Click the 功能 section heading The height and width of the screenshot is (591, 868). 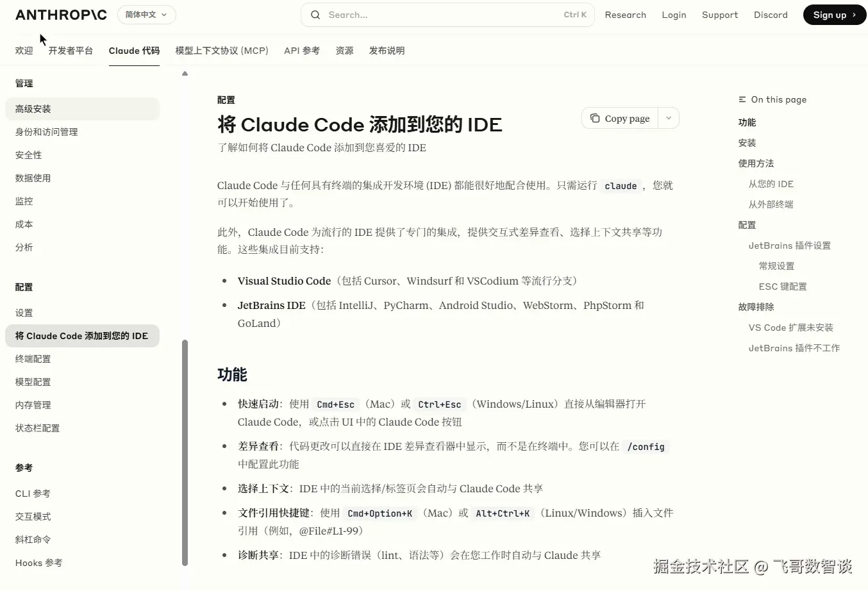pyautogui.click(x=232, y=374)
